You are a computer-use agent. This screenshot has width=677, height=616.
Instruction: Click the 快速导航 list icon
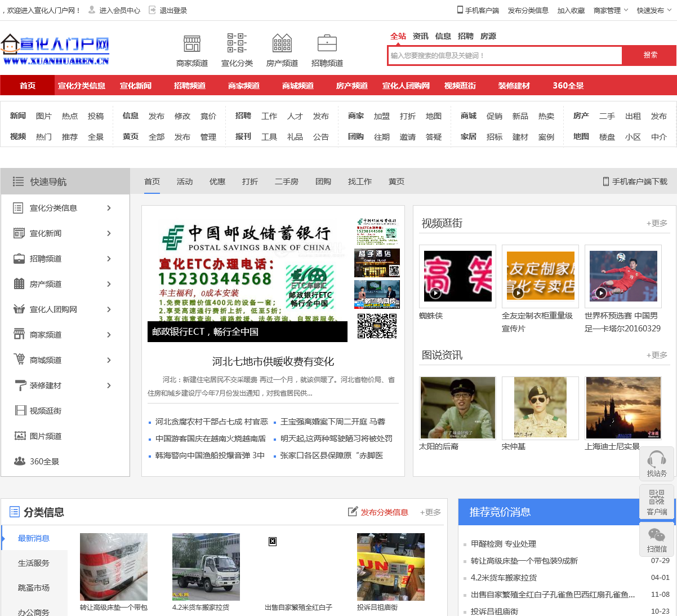point(19,181)
